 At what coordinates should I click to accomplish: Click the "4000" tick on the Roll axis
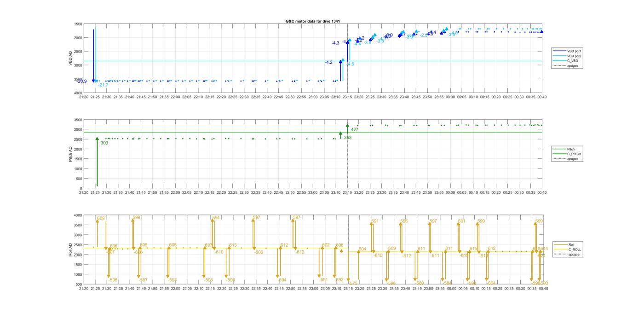[x=78, y=215]
